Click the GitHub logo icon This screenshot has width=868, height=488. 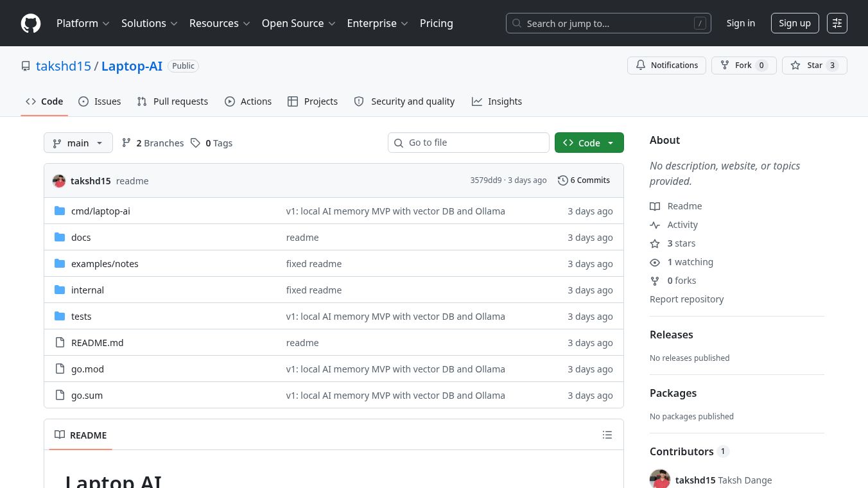coord(31,23)
